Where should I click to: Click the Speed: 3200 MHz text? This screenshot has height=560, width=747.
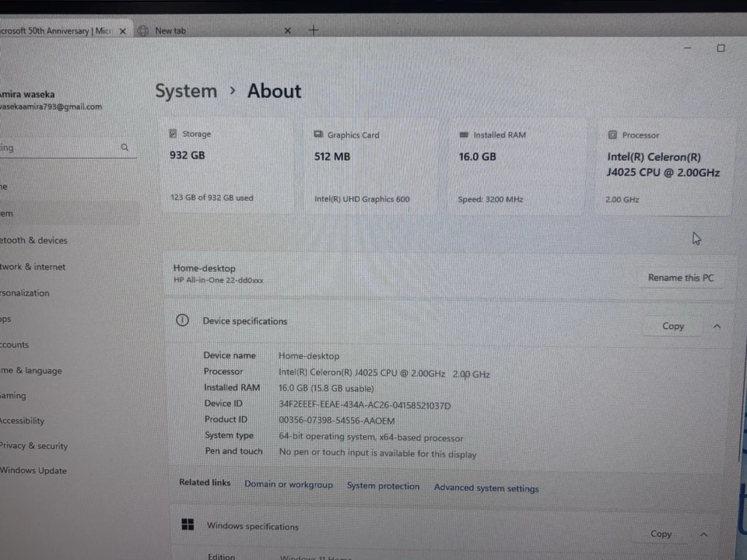490,199
